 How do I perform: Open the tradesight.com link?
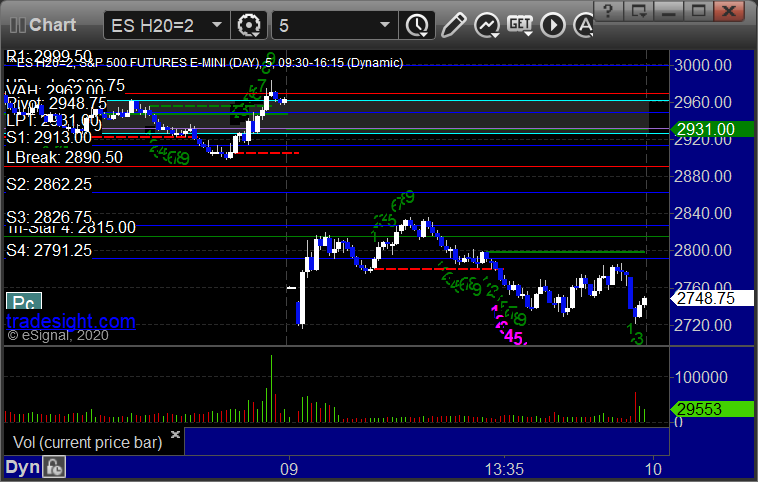tap(71, 321)
